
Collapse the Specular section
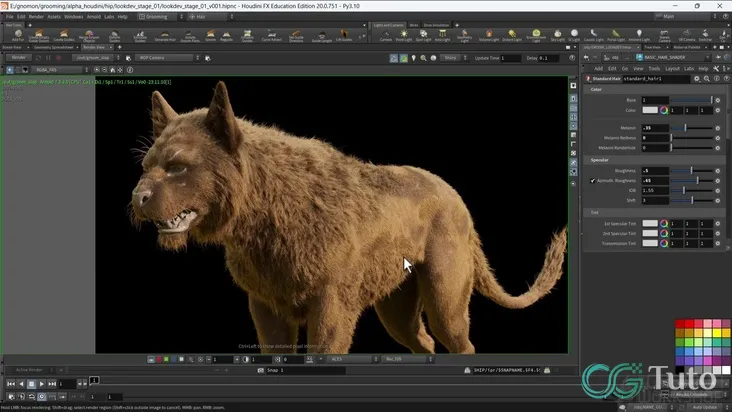click(599, 160)
